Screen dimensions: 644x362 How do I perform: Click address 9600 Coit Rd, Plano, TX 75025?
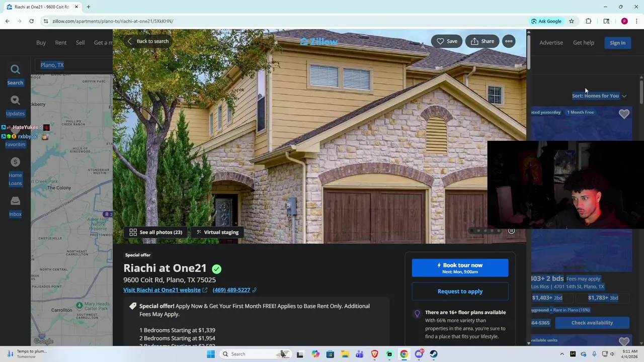pos(170,280)
